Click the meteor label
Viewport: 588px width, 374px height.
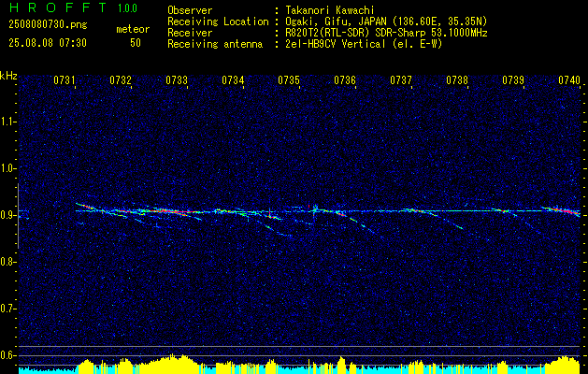(x=133, y=29)
